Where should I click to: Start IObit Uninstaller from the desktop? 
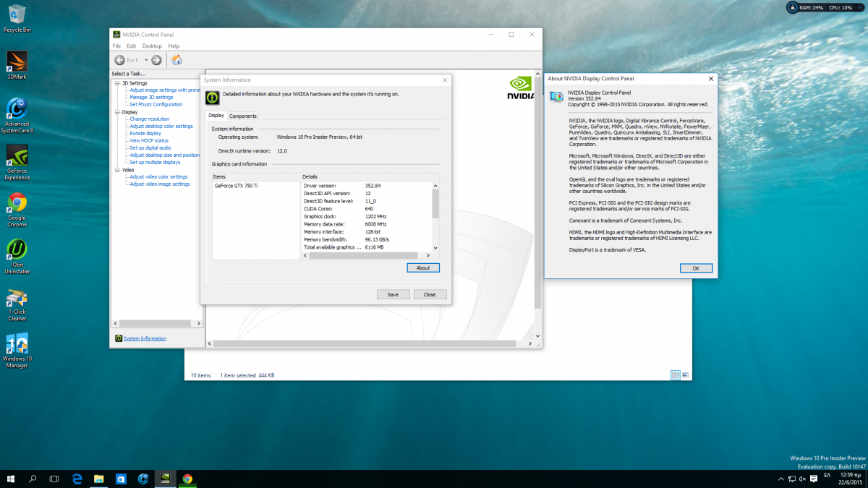pyautogui.click(x=17, y=257)
